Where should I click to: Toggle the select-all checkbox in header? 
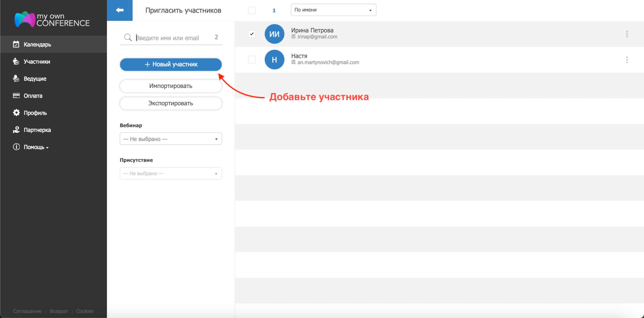pos(252,10)
